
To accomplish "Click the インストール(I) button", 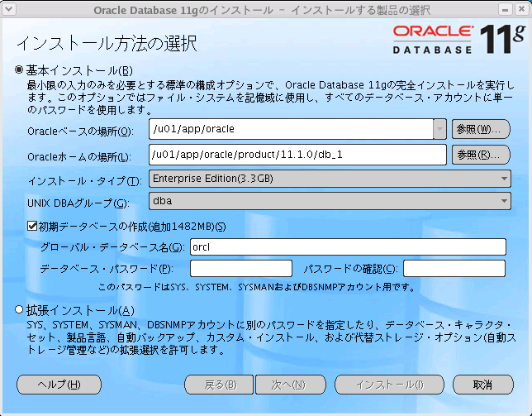I will point(390,385).
